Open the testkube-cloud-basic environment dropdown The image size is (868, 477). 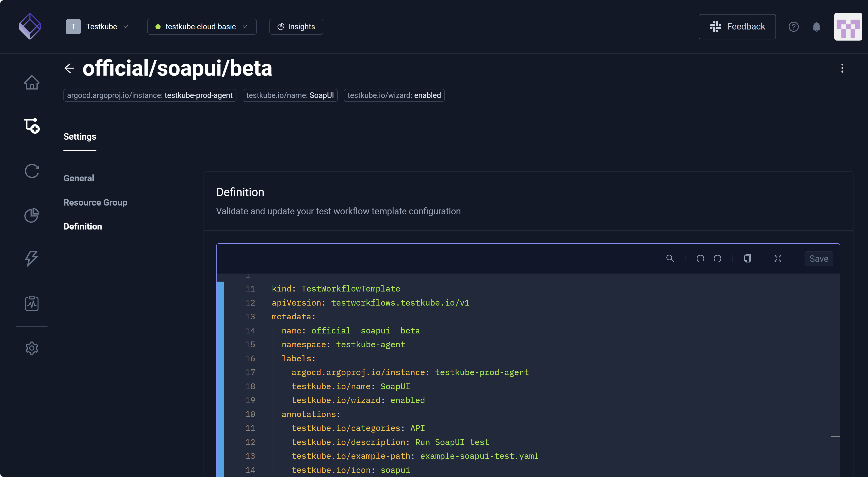202,26
